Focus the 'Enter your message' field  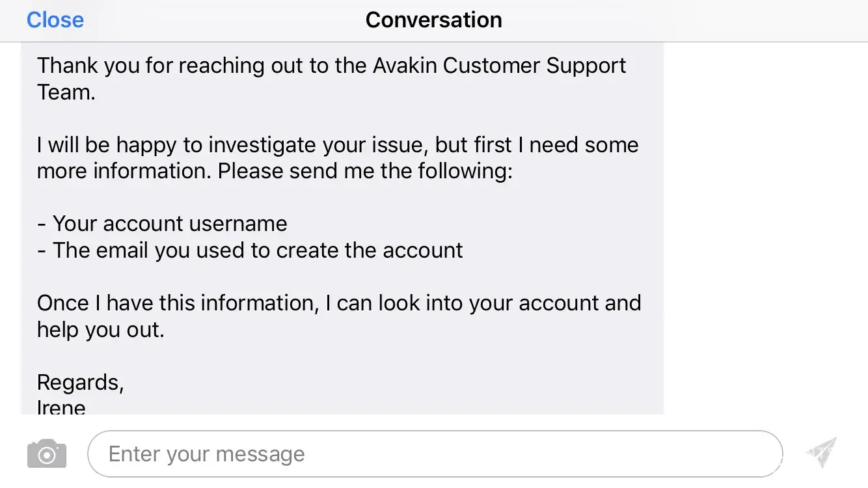pyautogui.click(x=434, y=454)
